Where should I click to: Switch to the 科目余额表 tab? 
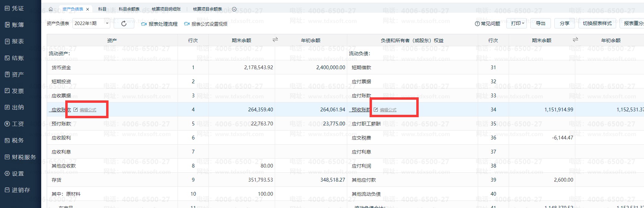[x=129, y=9]
